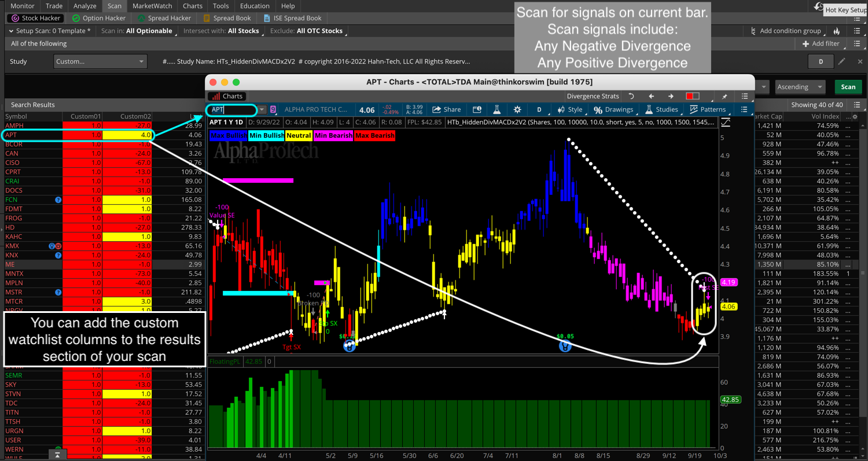Open the Study type Custom dropdown
The image size is (868, 461).
click(100, 61)
